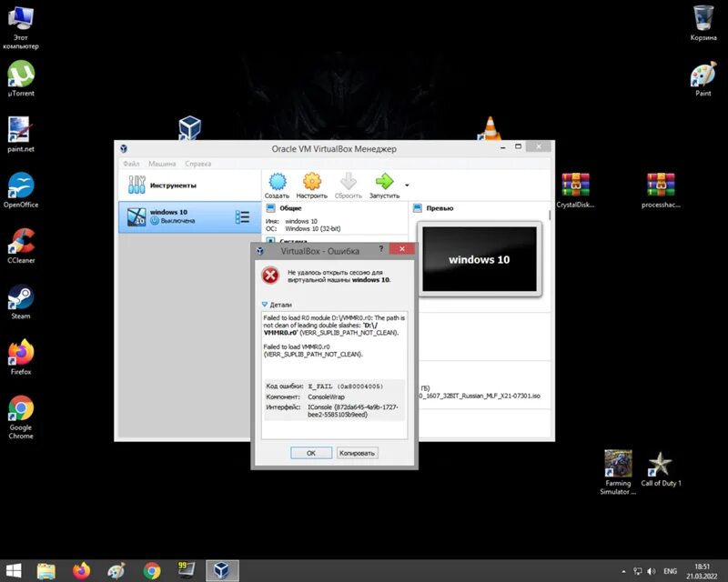Select the VirtualBox cube desktop icon
The height and width of the screenshot is (582, 728).
click(189, 128)
